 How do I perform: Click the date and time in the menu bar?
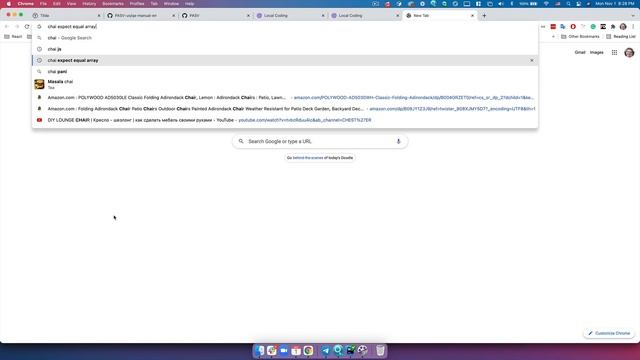click(615, 4)
